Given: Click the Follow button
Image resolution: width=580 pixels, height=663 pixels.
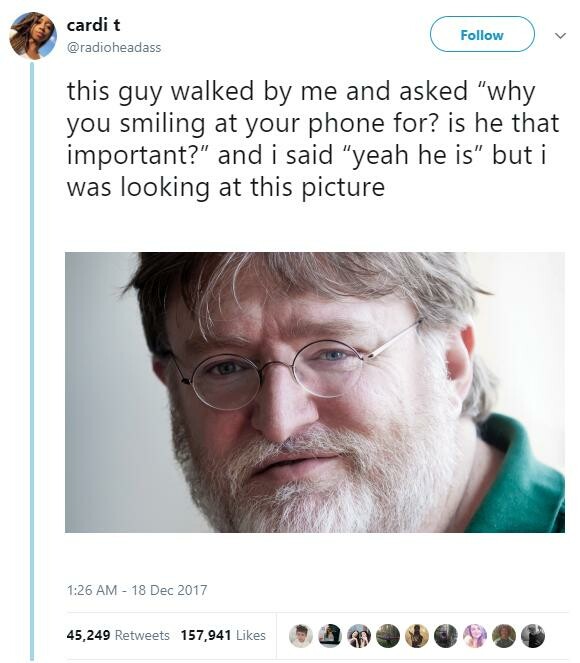Looking at the screenshot, I should point(482,34).
